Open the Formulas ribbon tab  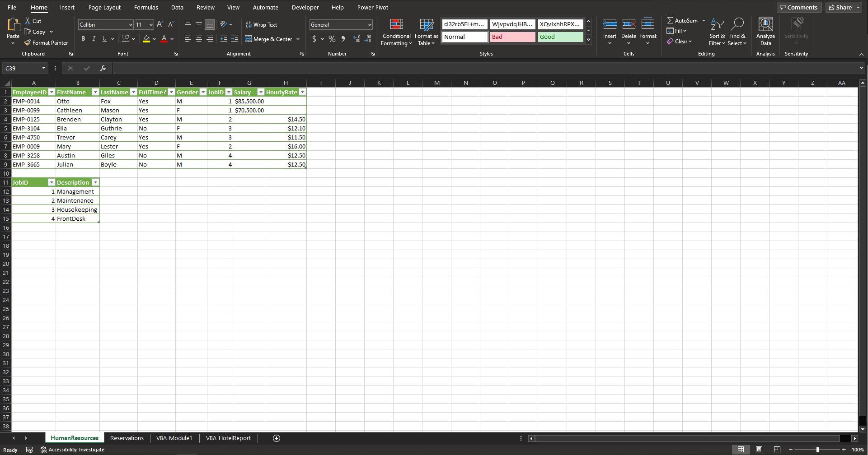click(146, 7)
